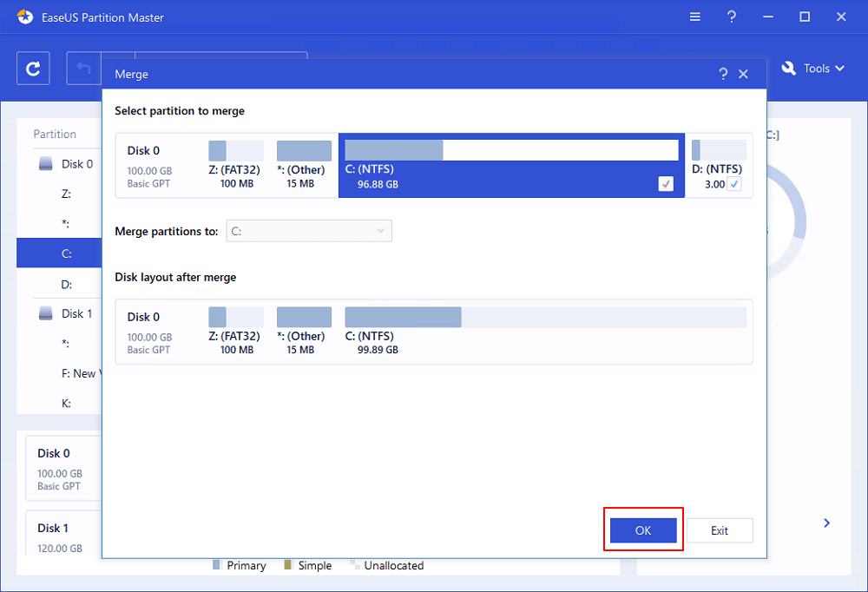Click the right chevron arrow in the side panel
868x592 pixels.
(x=827, y=523)
